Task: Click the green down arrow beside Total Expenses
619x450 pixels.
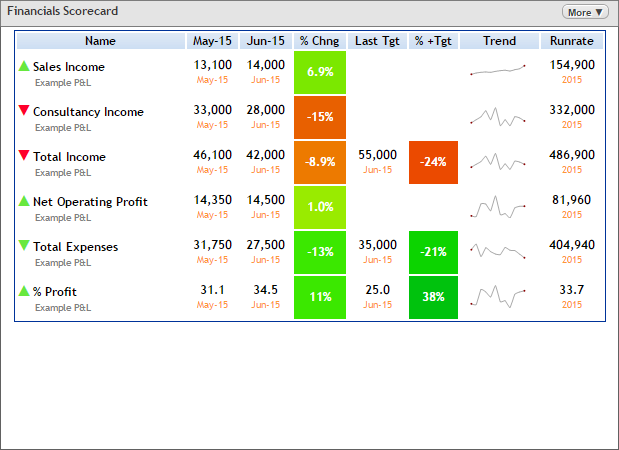Action: 24,245
